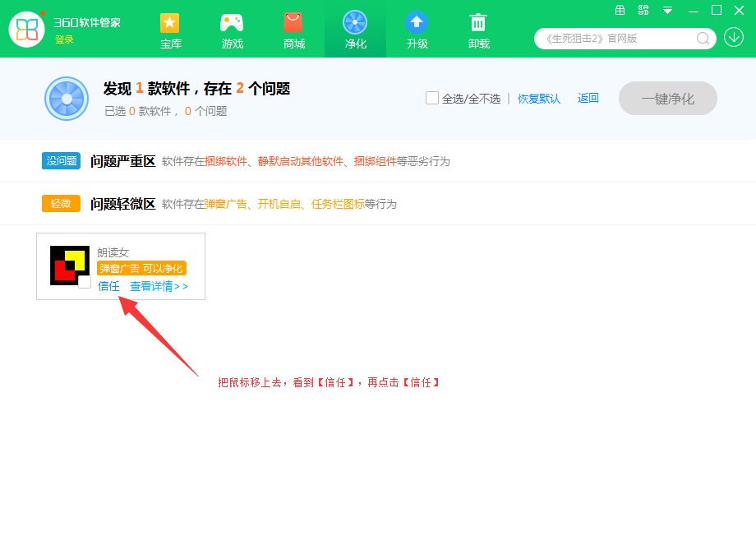Screen dimensions: 756x559
Task: Toggle the 全选/全不选 checkbox
Action: [x=432, y=98]
